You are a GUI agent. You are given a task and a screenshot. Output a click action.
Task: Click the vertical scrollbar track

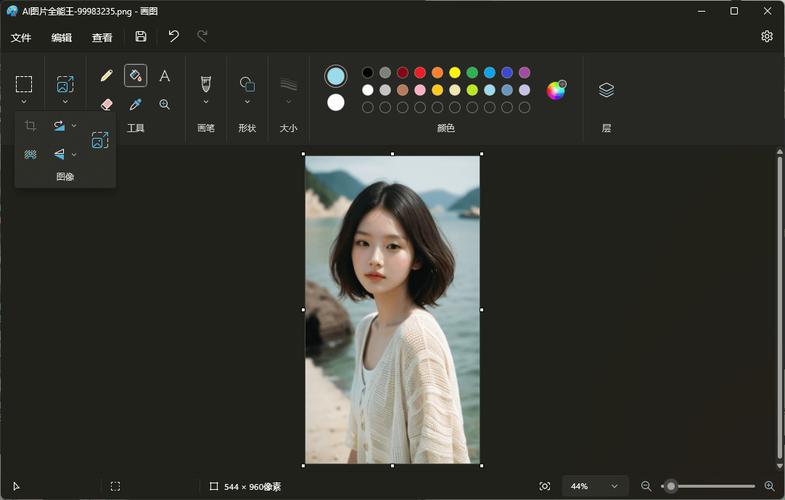pos(779,309)
